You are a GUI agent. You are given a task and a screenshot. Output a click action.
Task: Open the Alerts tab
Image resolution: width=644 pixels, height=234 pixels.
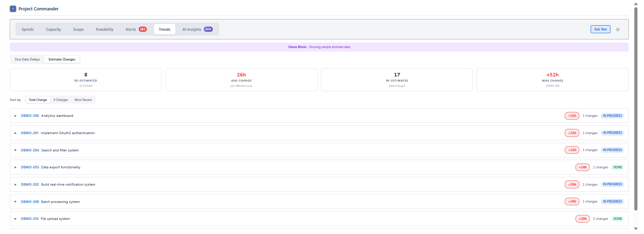click(136, 29)
